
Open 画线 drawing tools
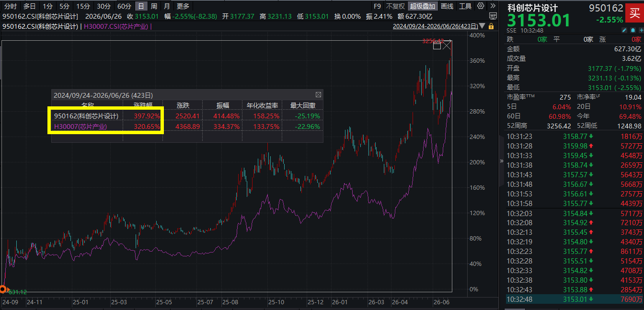click(x=447, y=6)
